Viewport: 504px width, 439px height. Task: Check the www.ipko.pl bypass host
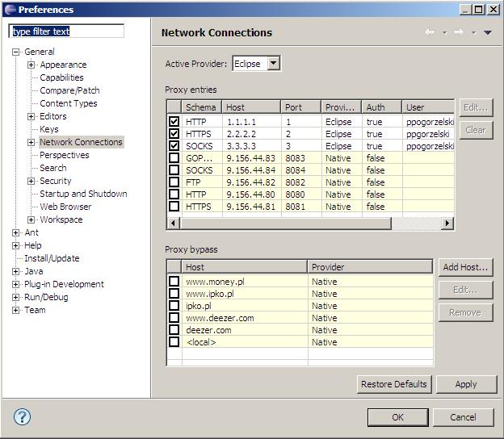coord(174,293)
